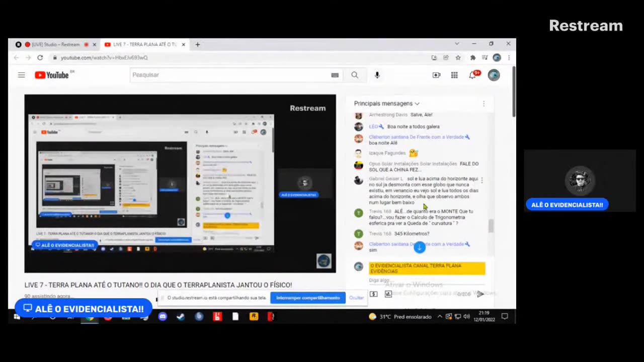The width and height of the screenshot is (644, 362).
Task: Open the Windows notification center icon
Action: 505,316
